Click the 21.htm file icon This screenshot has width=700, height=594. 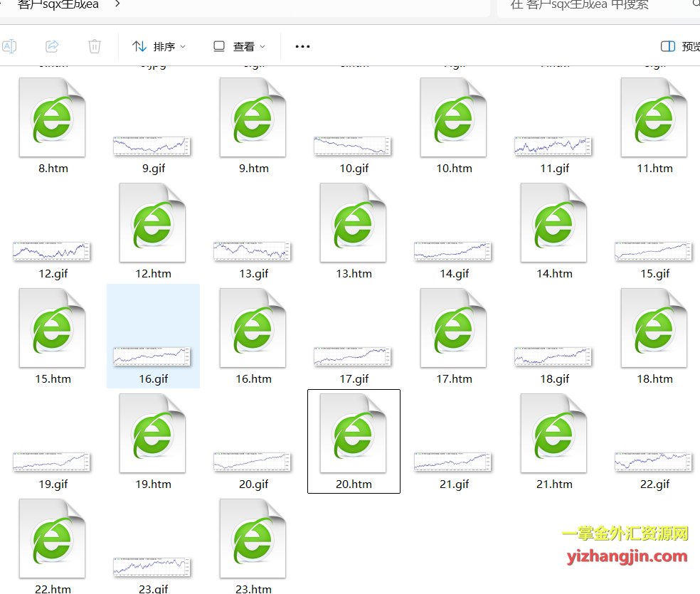point(554,433)
